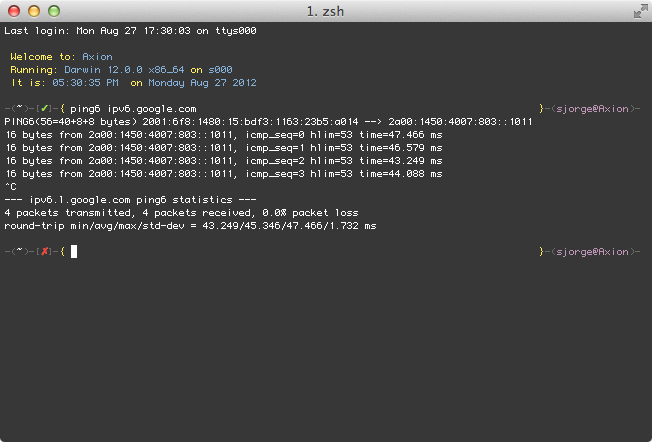Close the zsh terminal window
The image size is (652, 442).
coord(14,11)
